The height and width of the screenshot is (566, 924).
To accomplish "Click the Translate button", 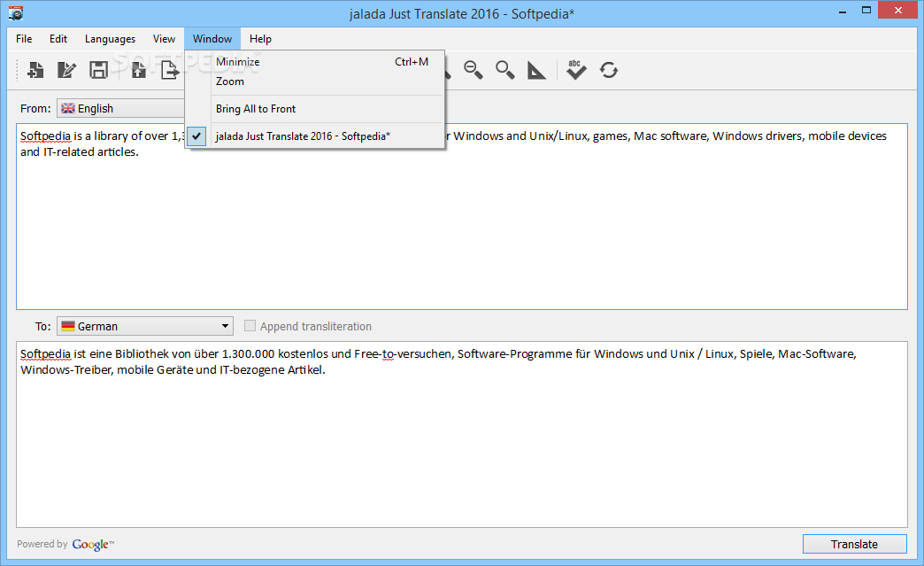I will tap(854, 544).
